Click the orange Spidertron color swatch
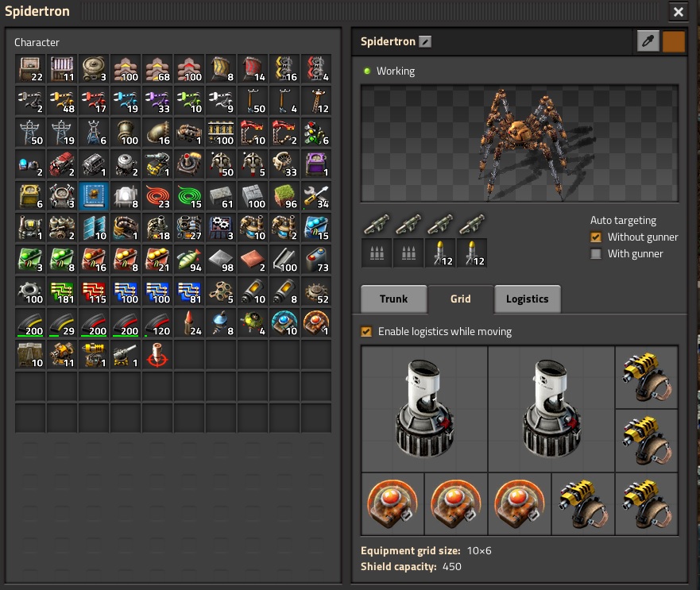 pyautogui.click(x=674, y=41)
